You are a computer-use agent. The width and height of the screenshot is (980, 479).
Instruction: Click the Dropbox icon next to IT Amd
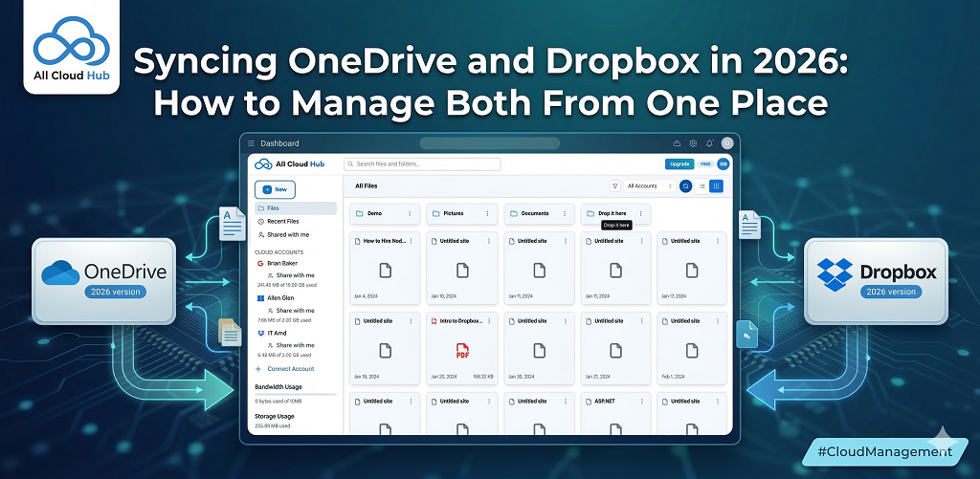[260, 334]
